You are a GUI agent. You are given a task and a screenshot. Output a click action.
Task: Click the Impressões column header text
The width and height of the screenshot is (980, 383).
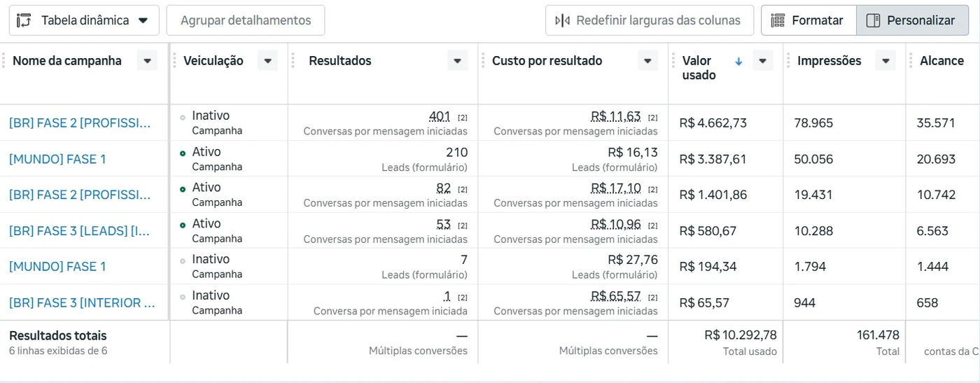coord(829,61)
